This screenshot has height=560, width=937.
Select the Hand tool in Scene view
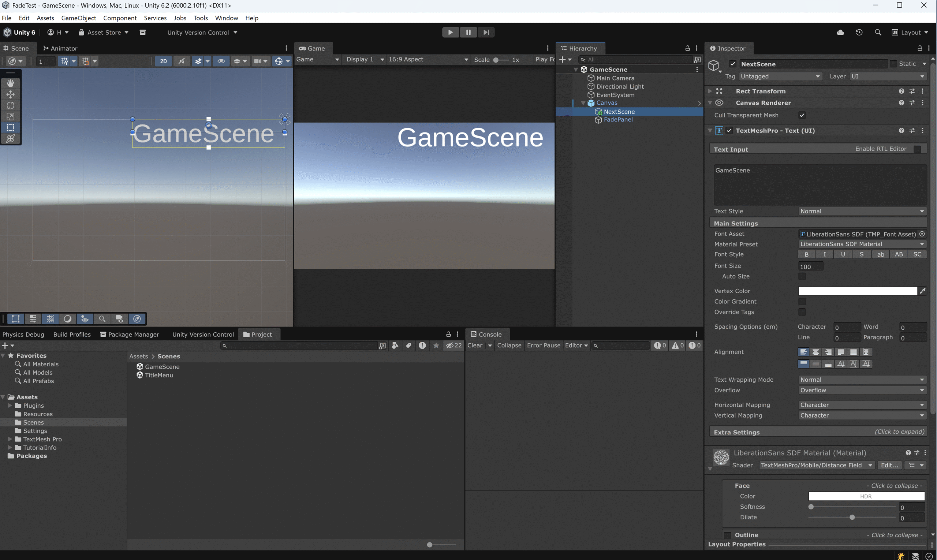pos(11,83)
